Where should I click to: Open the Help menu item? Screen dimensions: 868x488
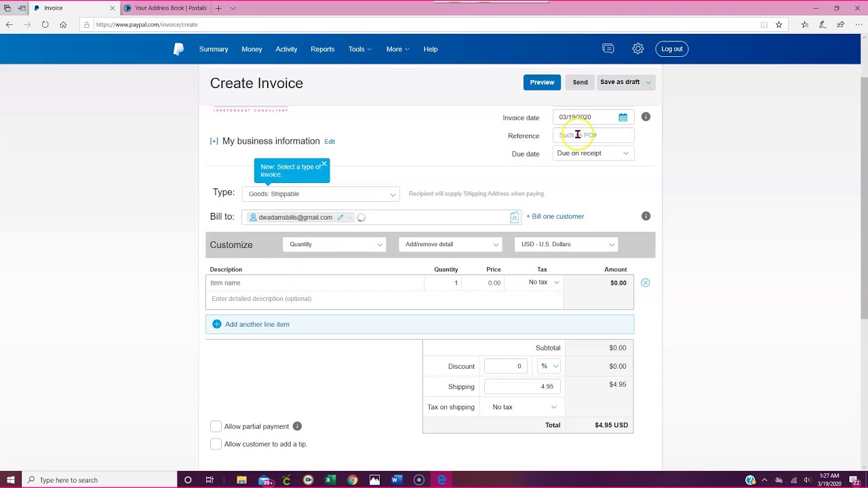431,49
